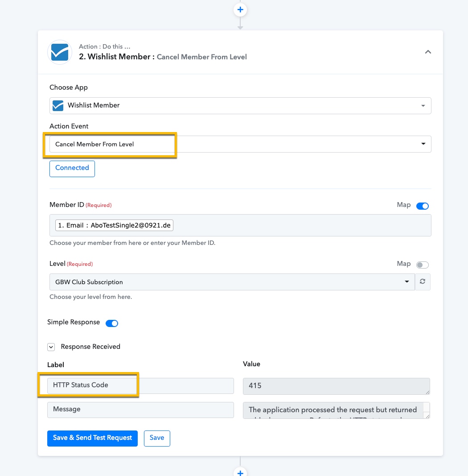This screenshot has width=468, height=476.
Task: Toggle Map switch for Member ID
Action: [x=422, y=206]
